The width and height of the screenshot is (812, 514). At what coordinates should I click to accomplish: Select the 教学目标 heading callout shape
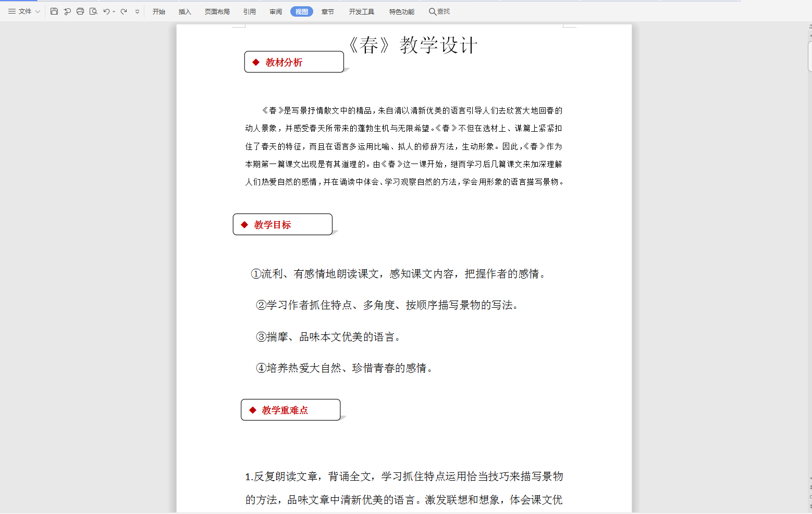click(283, 224)
